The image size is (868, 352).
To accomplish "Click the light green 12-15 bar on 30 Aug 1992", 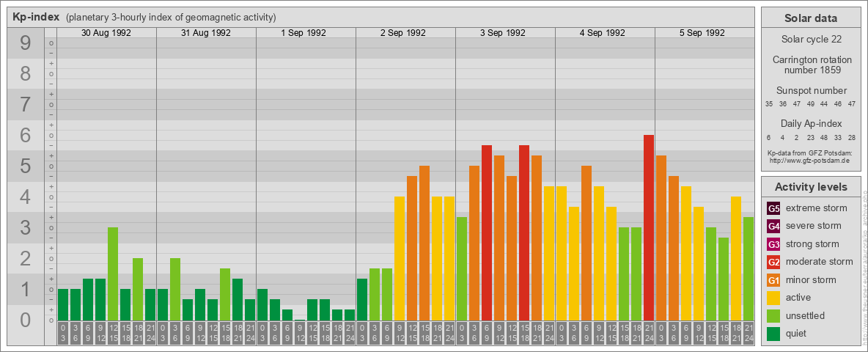I will click(x=113, y=274).
